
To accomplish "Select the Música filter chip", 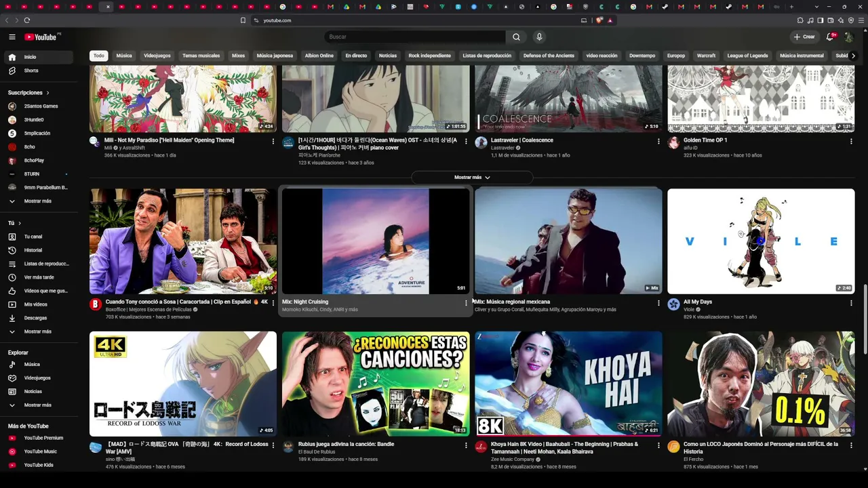I will [x=124, y=56].
